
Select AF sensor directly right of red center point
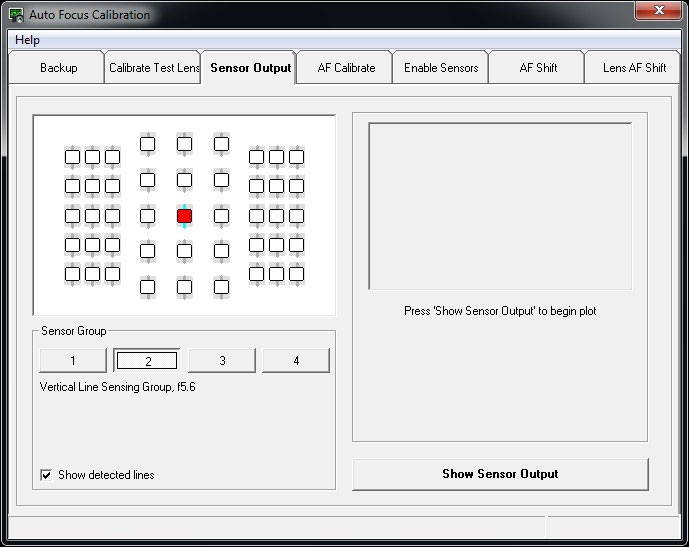221,216
